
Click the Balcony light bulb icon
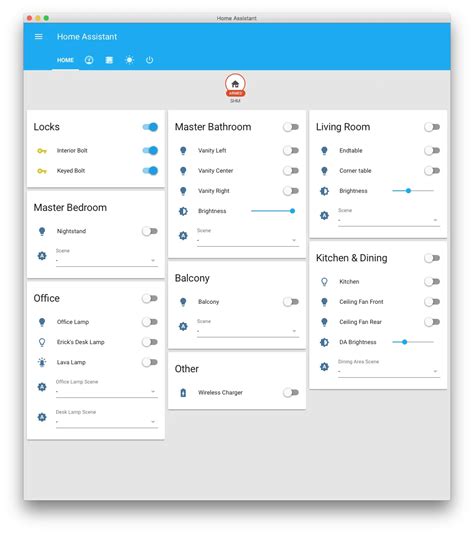(183, 302)
